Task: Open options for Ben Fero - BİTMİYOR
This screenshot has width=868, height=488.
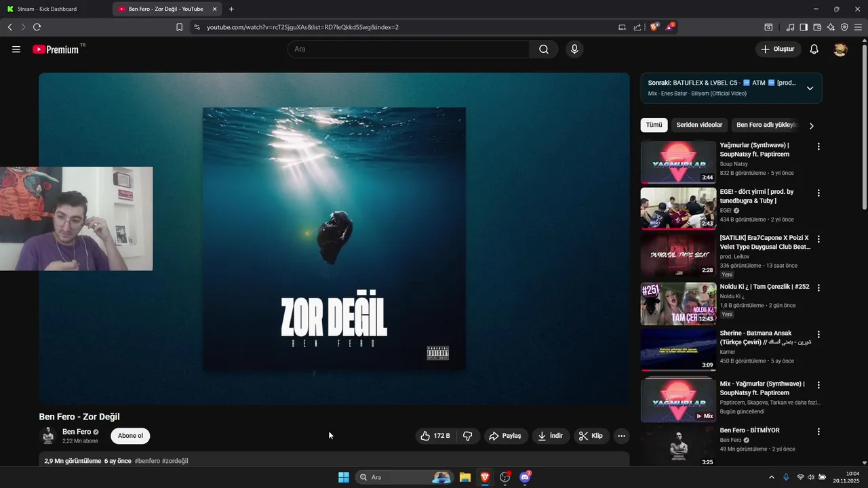Action: 818,432
